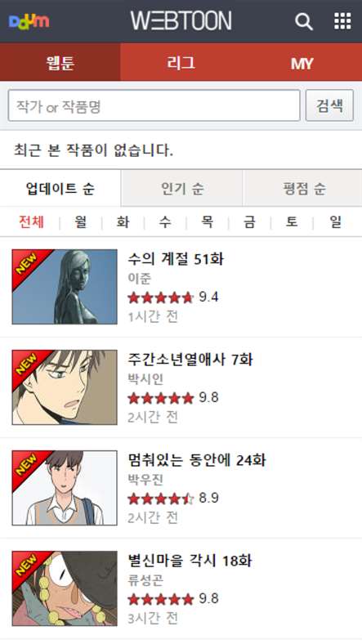Open thumbnail of 별신마을 각시 18화
The image size is (362, 644).
(65, 588)
